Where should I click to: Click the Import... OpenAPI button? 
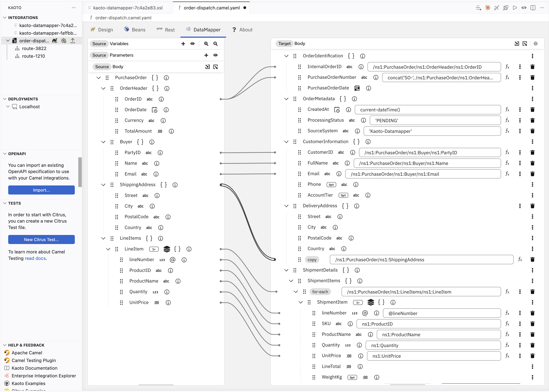point(41,190)
